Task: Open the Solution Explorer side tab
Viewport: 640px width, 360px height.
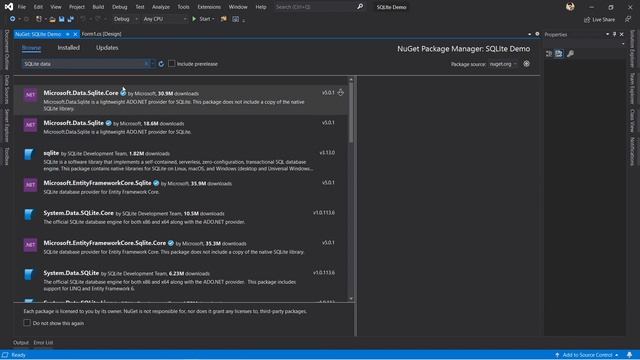Action: pyautogui.click(x=632, y=49)
